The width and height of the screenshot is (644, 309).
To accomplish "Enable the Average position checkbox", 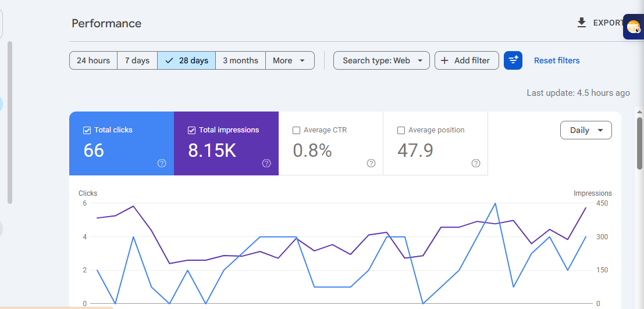I will [401, 130].
